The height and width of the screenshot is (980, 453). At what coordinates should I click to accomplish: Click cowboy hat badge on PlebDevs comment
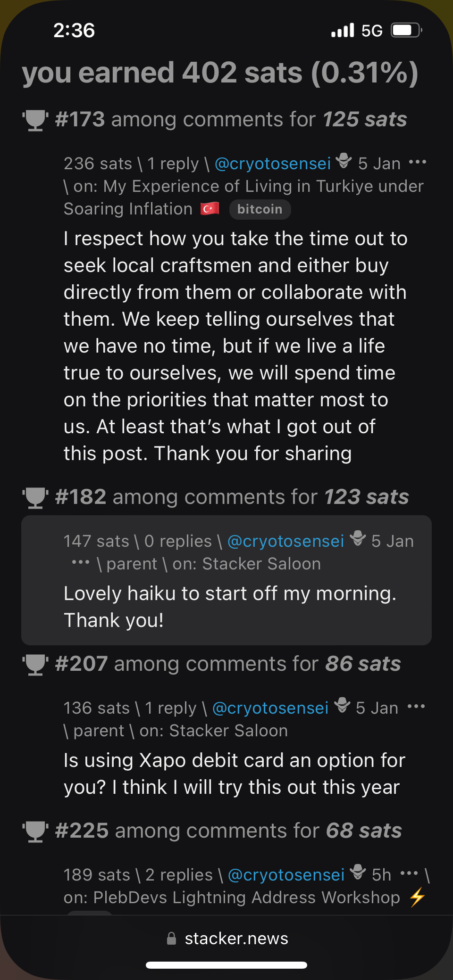pos(358,873)
